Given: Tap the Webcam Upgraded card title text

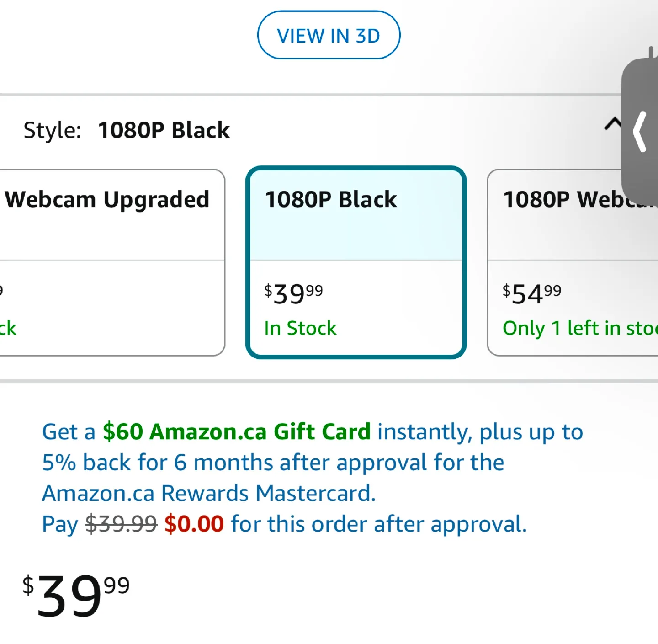Looking at the screenshot, I should (x=107, y=200).
